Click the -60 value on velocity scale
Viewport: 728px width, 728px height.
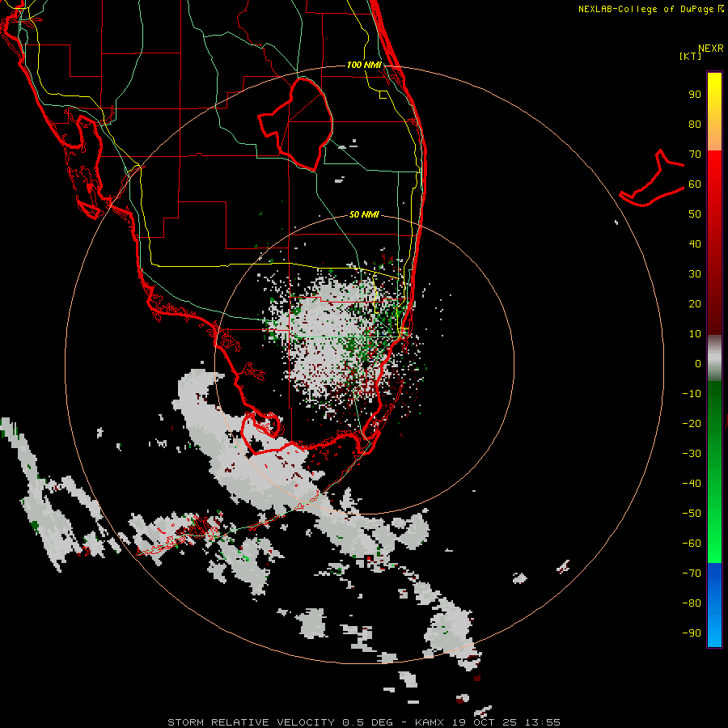click(692, 544)
